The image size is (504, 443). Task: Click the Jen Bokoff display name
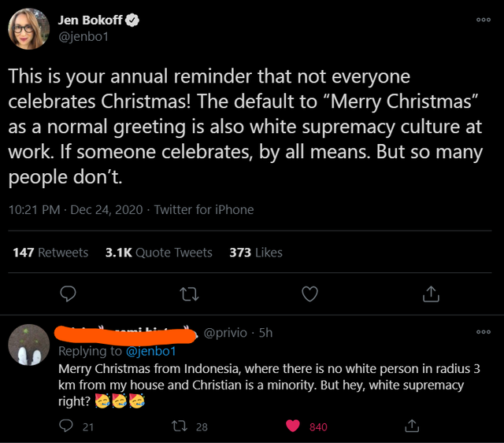(90, 20)
